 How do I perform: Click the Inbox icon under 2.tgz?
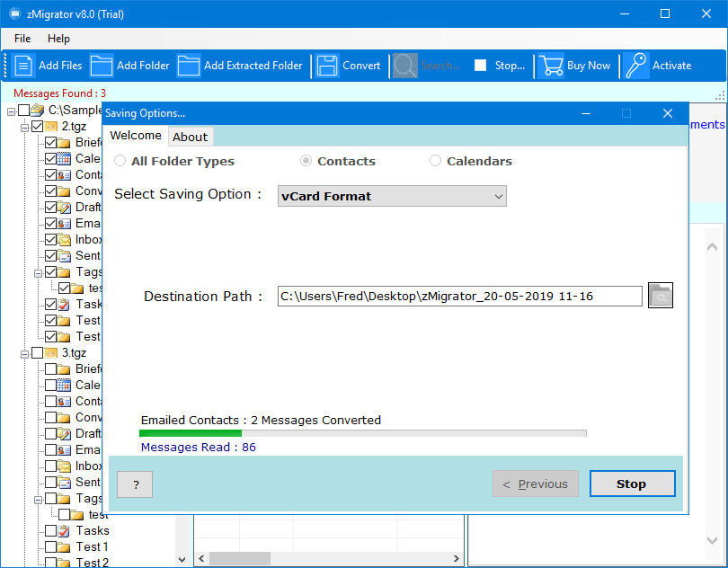coord(64,240)
